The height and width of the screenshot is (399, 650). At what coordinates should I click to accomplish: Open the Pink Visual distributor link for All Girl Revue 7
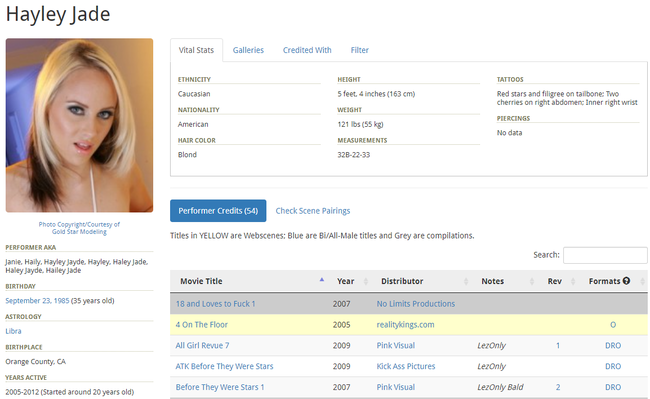point(395,346)
